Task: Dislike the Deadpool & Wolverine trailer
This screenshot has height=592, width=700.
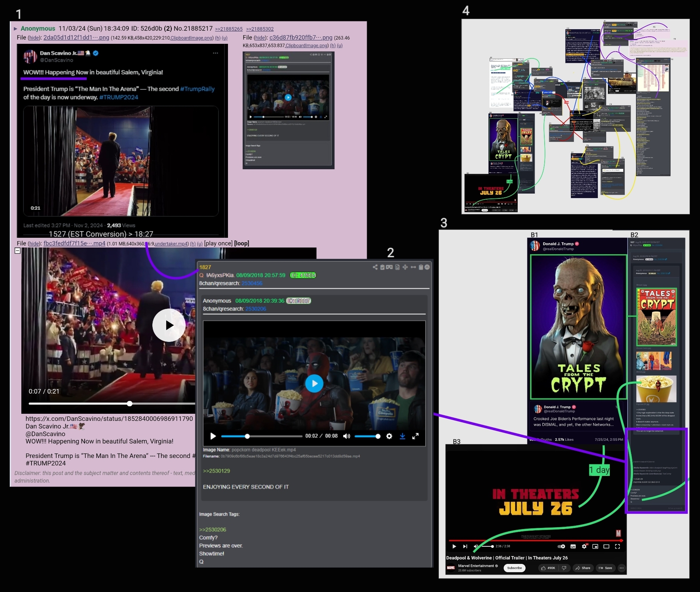Action: point(564,568)
